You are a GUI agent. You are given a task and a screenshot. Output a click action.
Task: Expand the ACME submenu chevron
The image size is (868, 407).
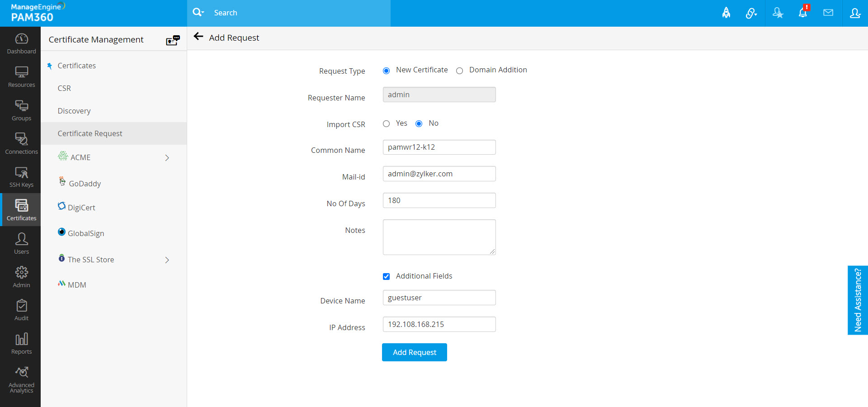(167, 158)
